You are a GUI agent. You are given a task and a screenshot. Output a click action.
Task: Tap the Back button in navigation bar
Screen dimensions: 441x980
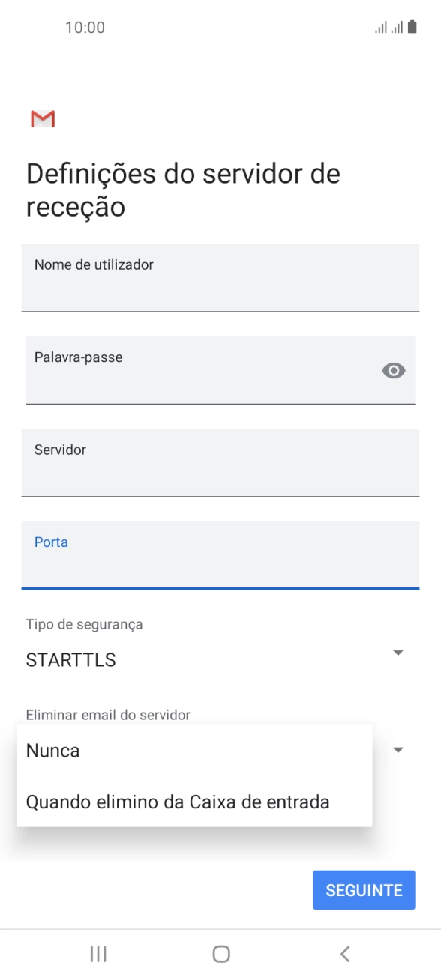(x=344, y=954)
